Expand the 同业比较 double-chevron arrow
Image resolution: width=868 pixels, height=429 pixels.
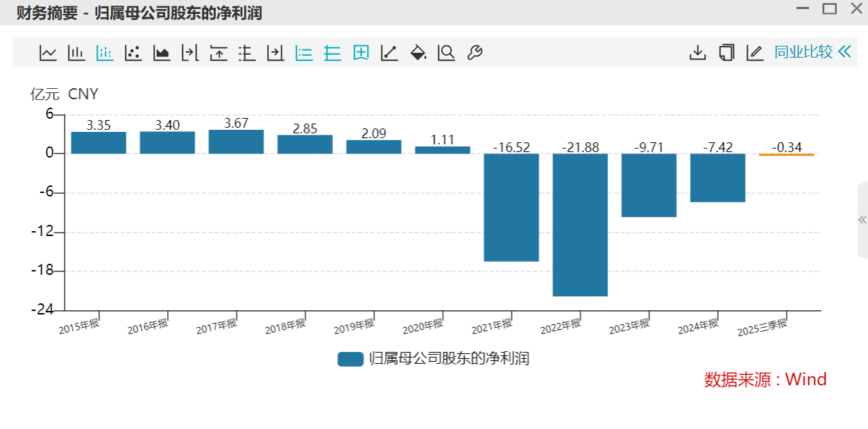pos(844,52)
